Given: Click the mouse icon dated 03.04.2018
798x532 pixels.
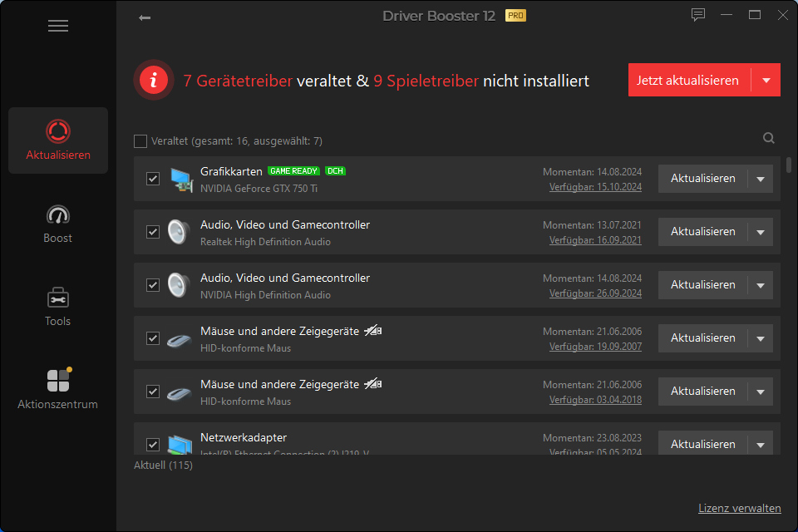Looking at the screenshot, I should (x=180, y=393).
